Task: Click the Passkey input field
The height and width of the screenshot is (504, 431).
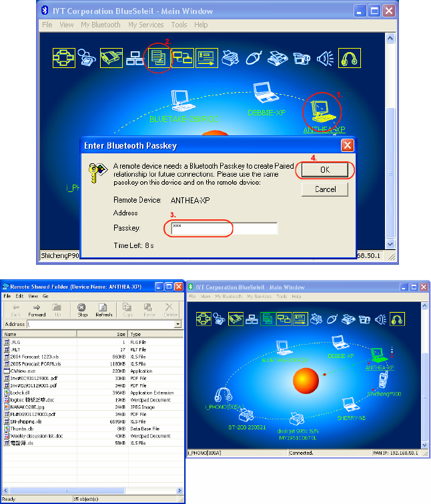Action: [x=224, y=229]
